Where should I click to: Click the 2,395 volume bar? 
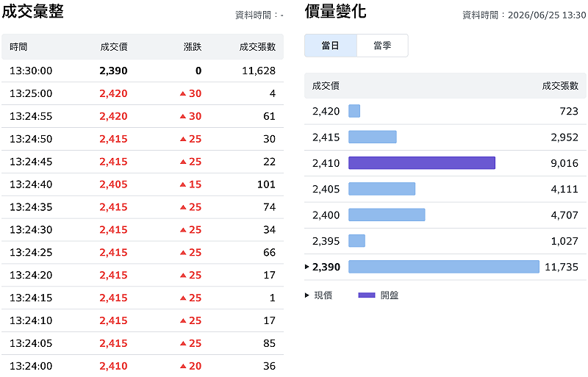point(356,241)
